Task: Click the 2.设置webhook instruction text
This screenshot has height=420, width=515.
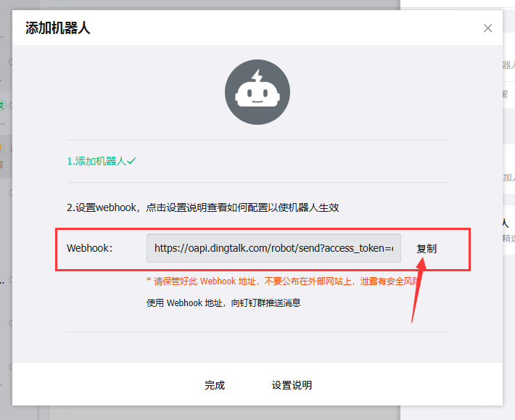Action: click(203, 207)
